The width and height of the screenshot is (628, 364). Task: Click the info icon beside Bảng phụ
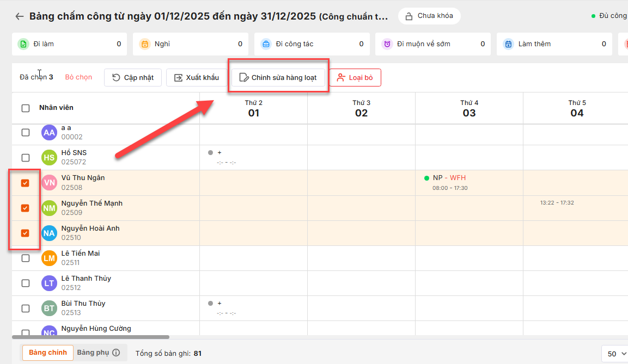pyautogui.click(x=116, y=353)
